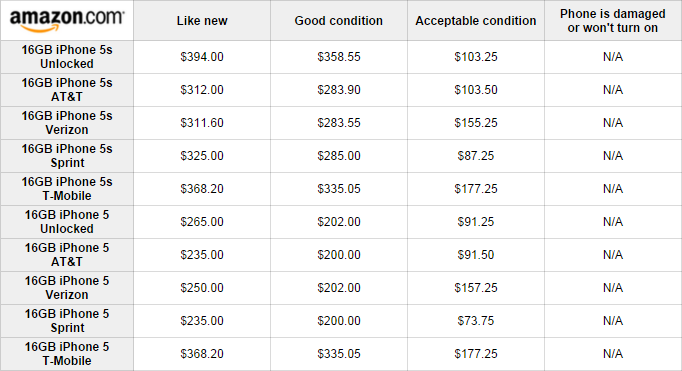This screenshot has width=682, height=371.
Task: Select the 16GB iPhone 5s AT&T row label
Action: tap(67, 90)
